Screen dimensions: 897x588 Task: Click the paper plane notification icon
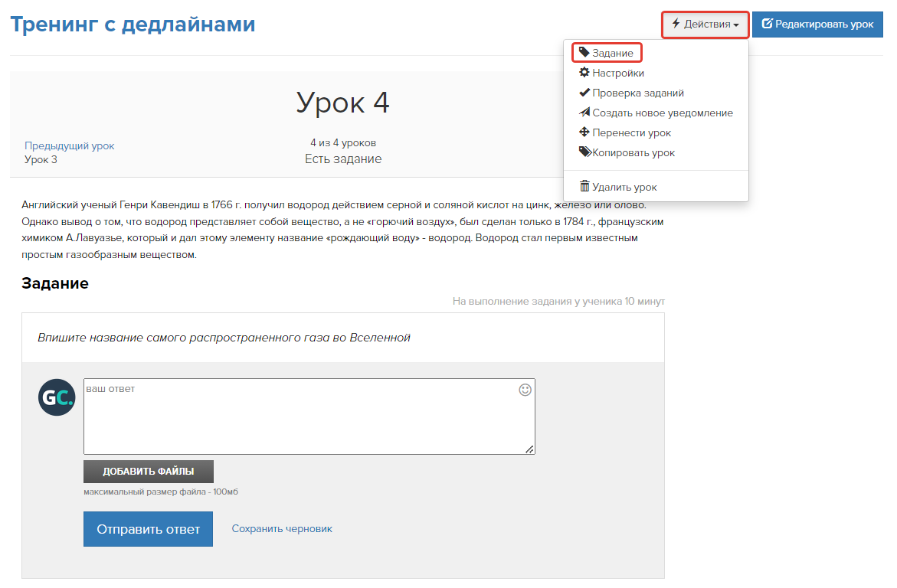tap(584, 112)
